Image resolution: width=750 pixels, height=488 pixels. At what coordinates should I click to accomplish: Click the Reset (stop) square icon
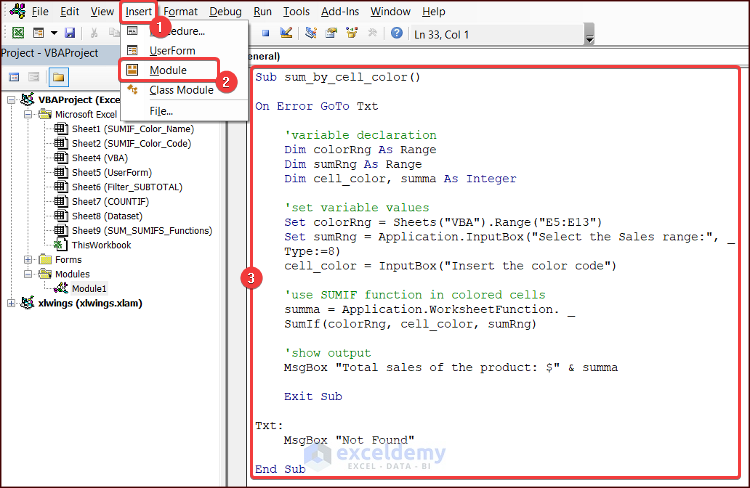[265, 33]
